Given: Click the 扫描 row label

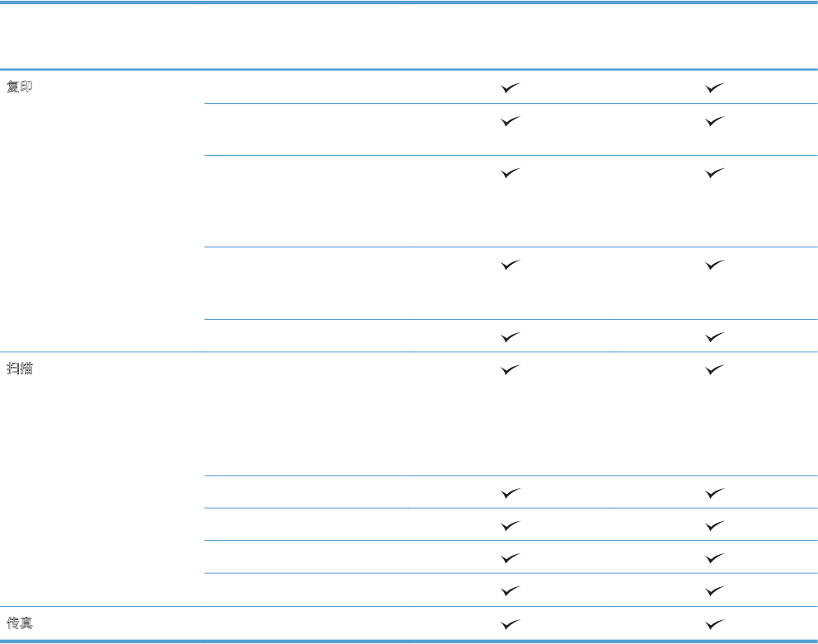Looking at the screenshot, I should pyautogui.click(x=21, y=369).
